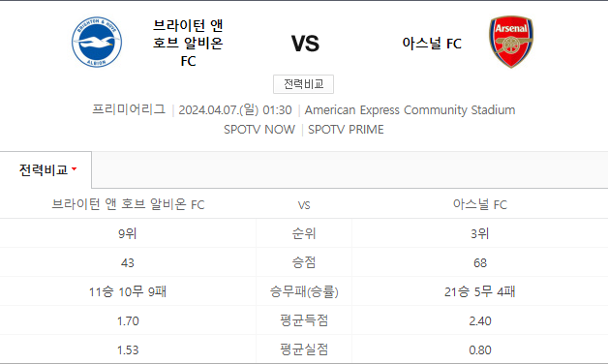The height and width of the screenshot is (364, 608).
Task: Click the 아스널 FC header team name
Action: pos(432,43)
